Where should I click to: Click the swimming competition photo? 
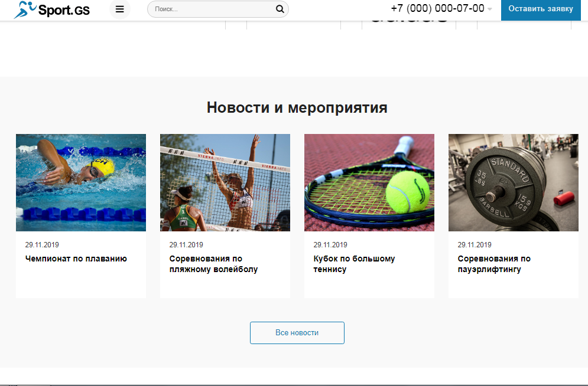click(80, 182)
